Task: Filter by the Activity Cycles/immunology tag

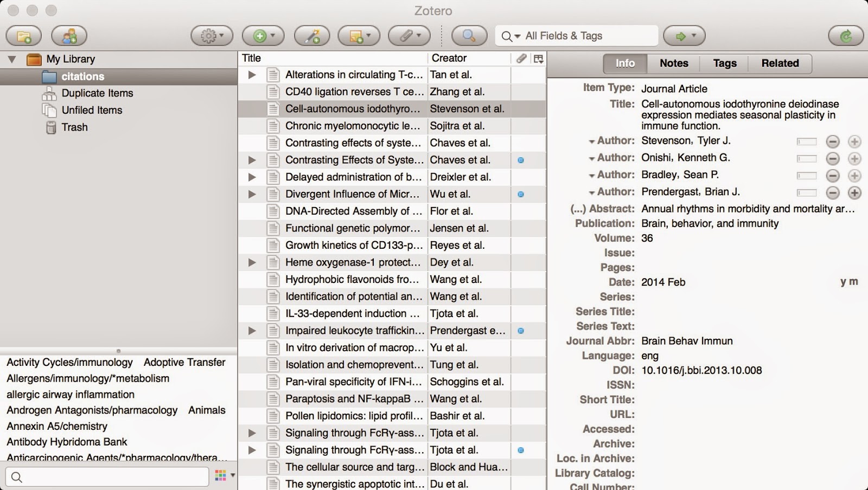Action: [69, 362]
